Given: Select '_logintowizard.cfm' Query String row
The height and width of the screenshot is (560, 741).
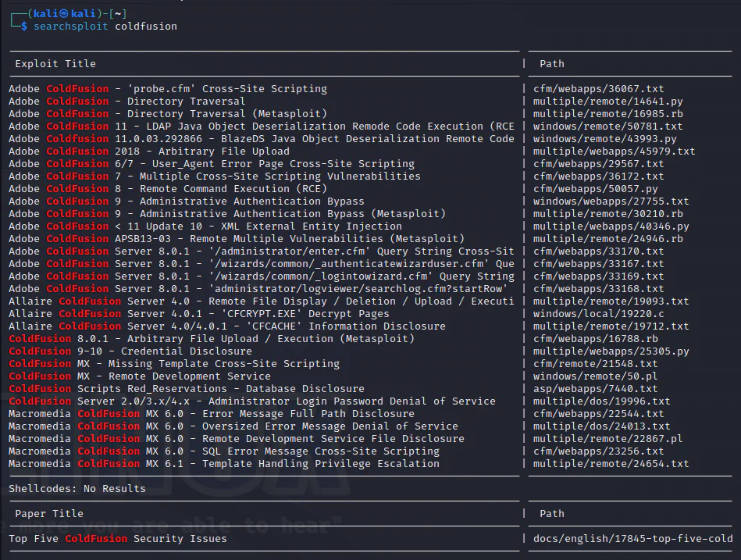Looking at the screenshot, I should 262,276.
